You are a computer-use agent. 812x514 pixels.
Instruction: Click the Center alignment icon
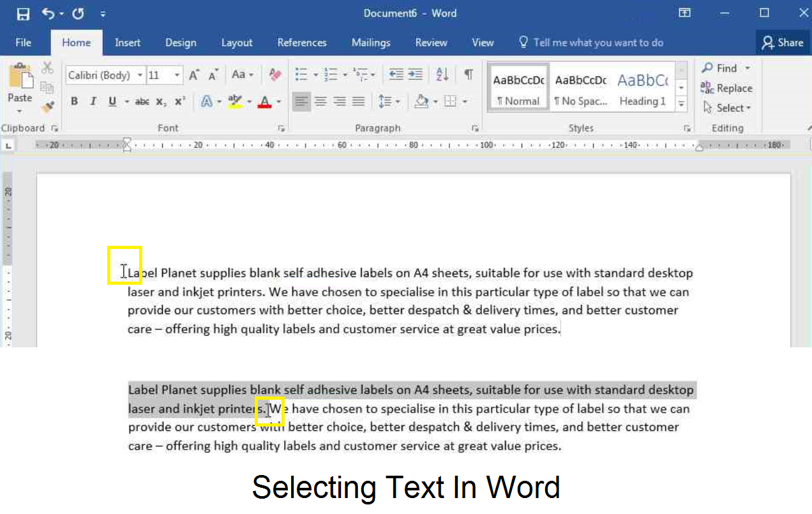pyautogui.click(x=320, y=101)
